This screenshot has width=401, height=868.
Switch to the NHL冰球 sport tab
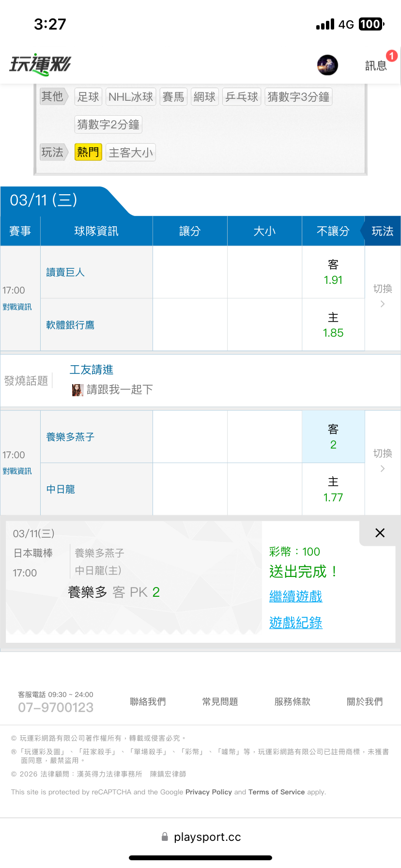131,97
